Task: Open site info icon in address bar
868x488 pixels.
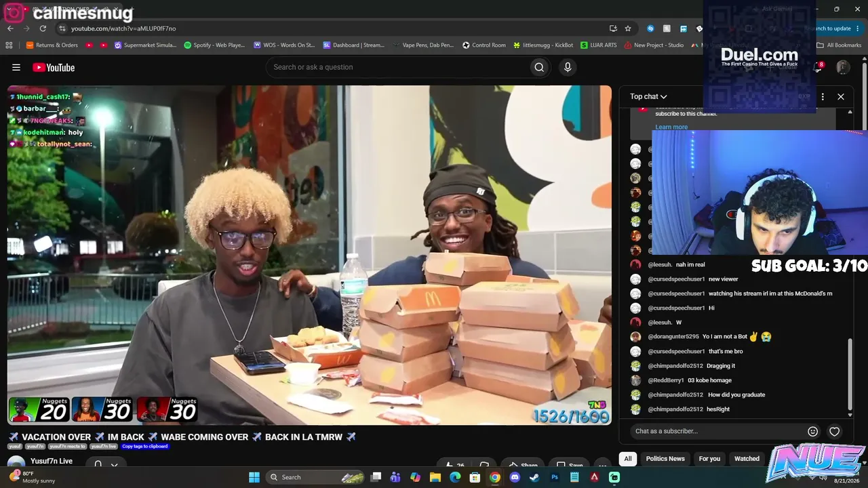Action: [62, 28]
